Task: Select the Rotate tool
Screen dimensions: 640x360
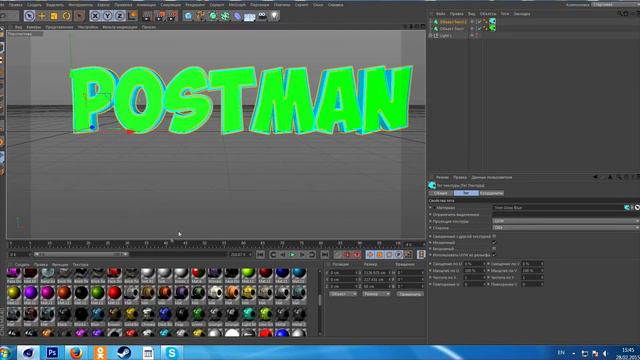Action: click(66, 16)
